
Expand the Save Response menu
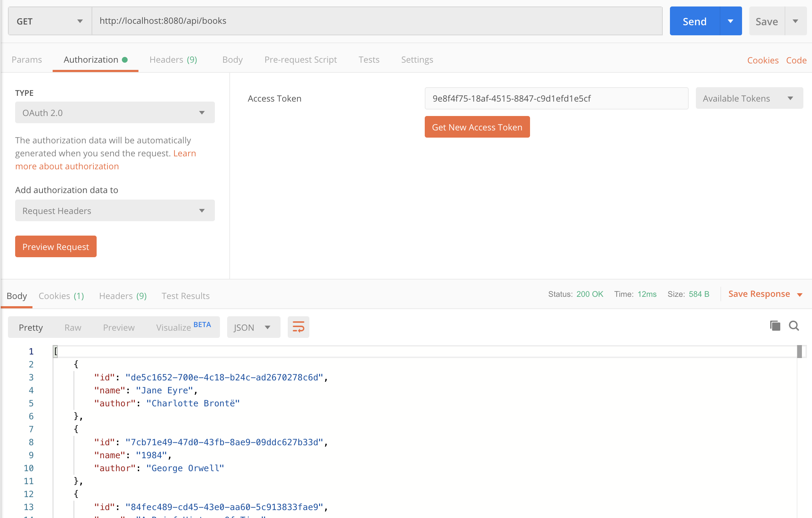(x=765, y=294)
